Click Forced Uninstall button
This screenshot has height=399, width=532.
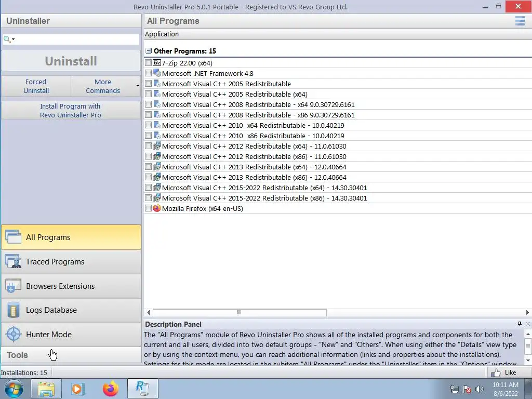(36, 86)
